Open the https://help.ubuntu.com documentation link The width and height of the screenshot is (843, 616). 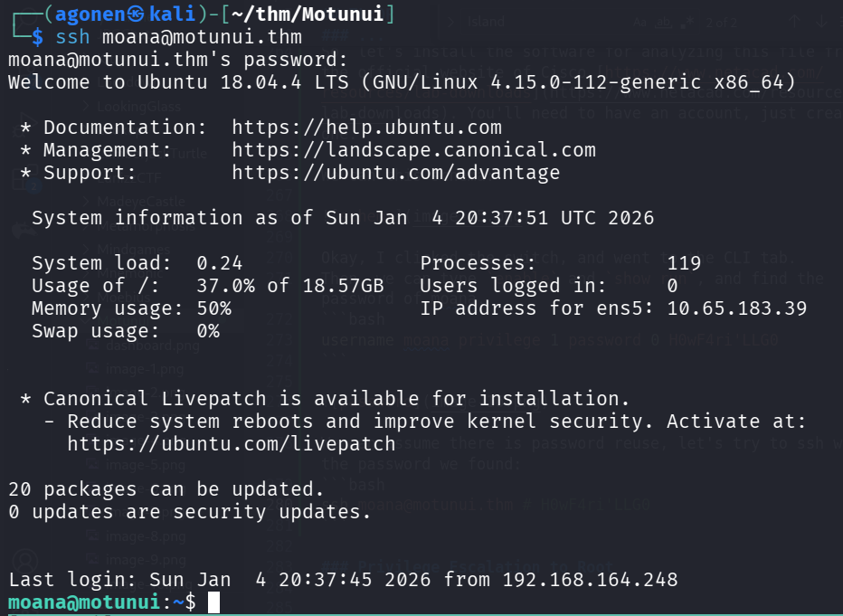point(366,128)
